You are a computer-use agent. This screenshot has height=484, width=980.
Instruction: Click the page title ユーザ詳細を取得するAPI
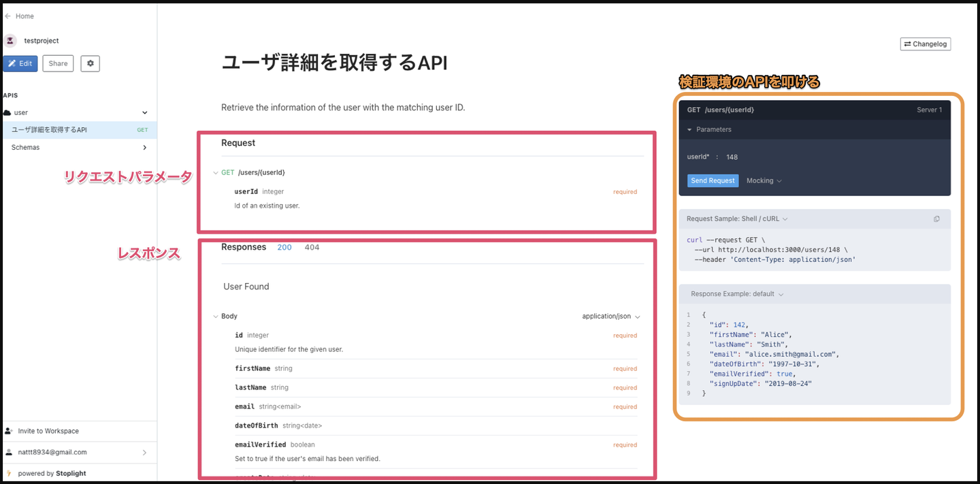point(335,63)
